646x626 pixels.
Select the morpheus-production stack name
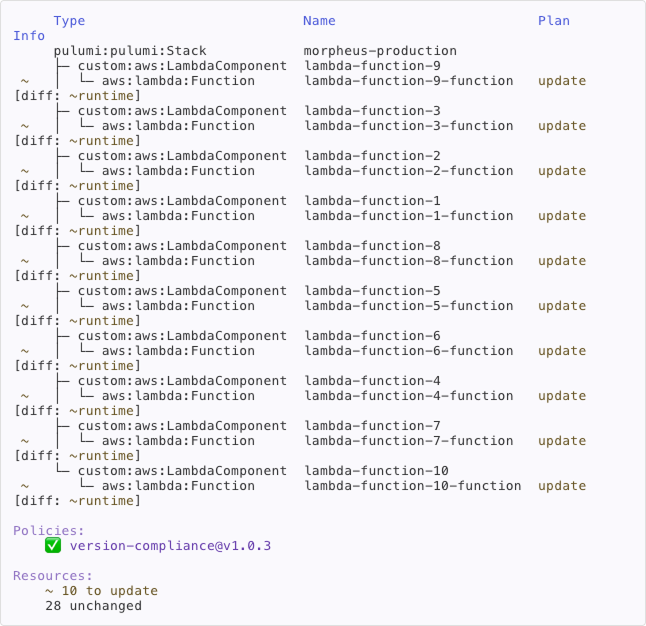tap(380, 51)
